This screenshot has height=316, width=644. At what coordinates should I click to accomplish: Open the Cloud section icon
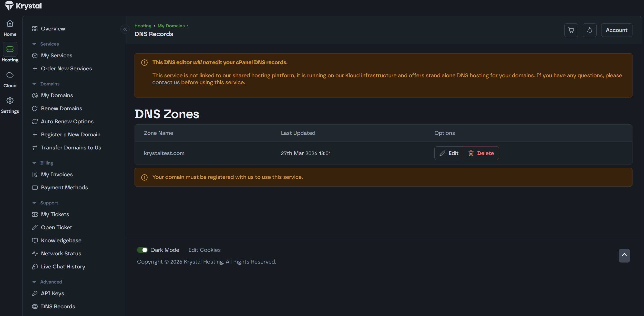pyautogui.click(x=10, y=79)
